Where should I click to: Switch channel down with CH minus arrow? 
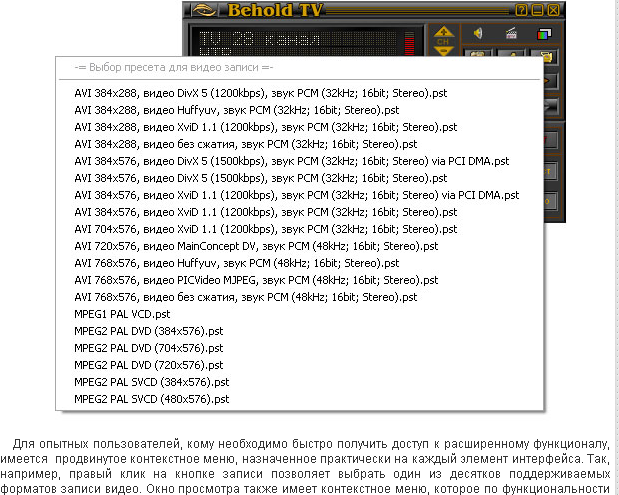click(x=443, y=51)
